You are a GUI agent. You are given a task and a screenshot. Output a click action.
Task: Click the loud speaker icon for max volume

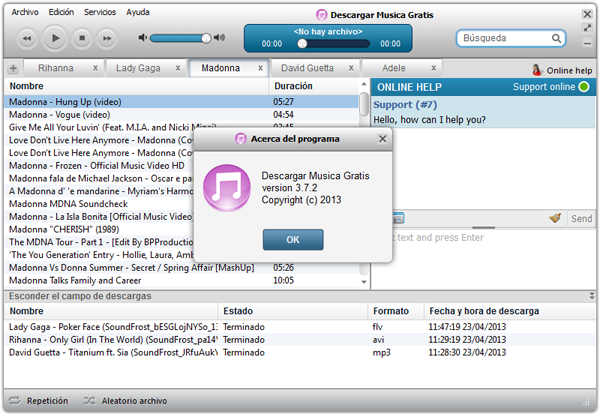(x=219, y=37)
